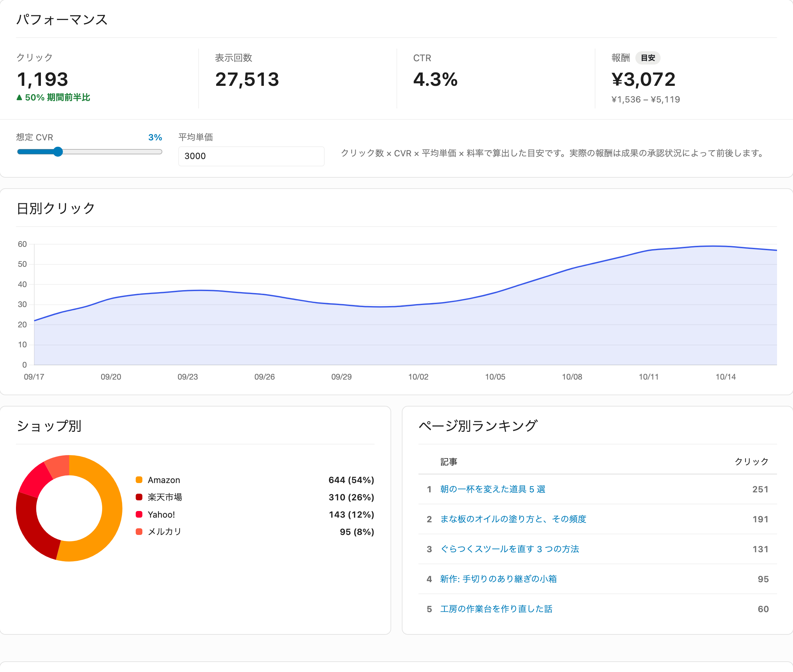Open article 工房の作業台を作り直した話

(496, 609)
